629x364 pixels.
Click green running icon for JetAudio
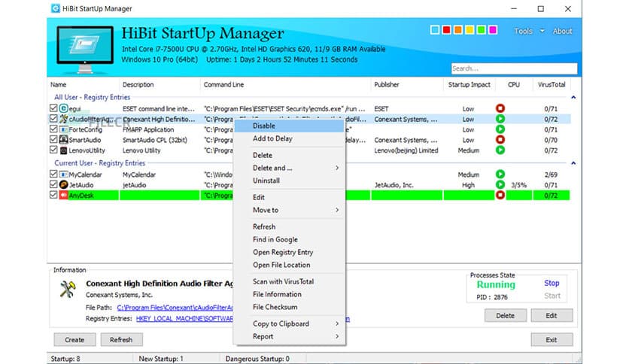pos(500,185)
